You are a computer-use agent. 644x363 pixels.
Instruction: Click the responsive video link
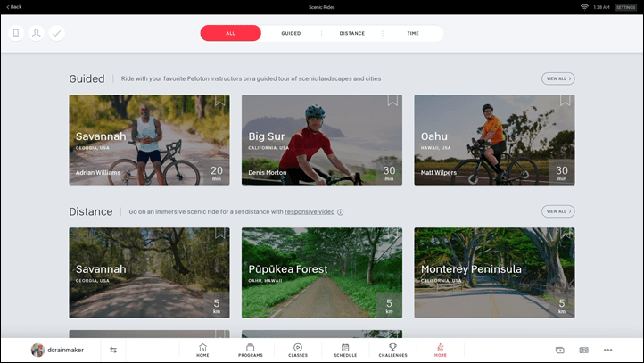click(310, 212)
